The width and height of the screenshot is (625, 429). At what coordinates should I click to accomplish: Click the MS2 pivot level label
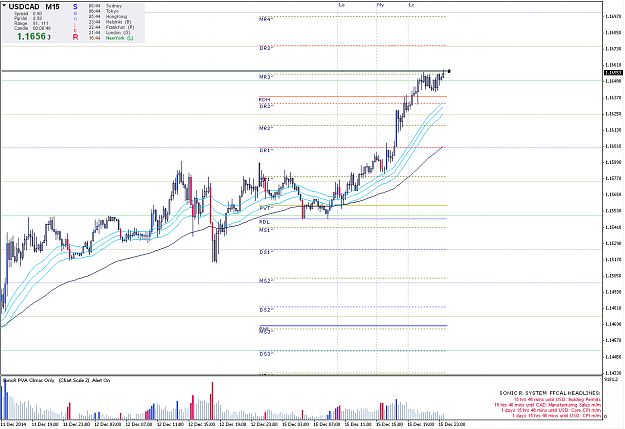(266, 281)
